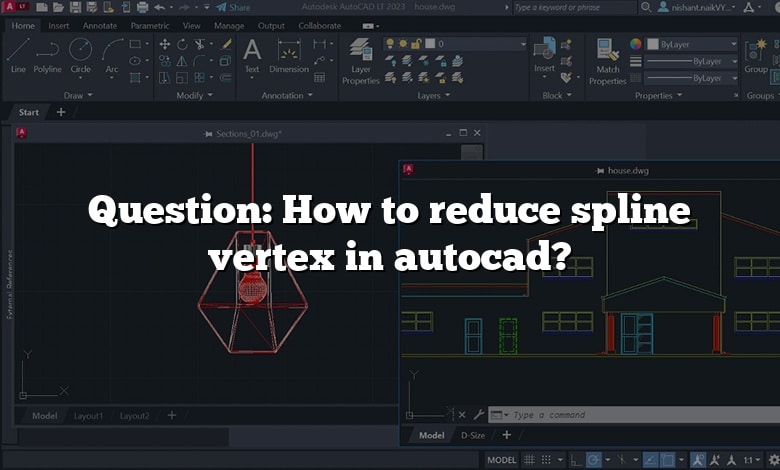Click the Mirror tool icon
Image resolution: width=780 pixels, height=470 pixels.
click(x=182, y=61)
